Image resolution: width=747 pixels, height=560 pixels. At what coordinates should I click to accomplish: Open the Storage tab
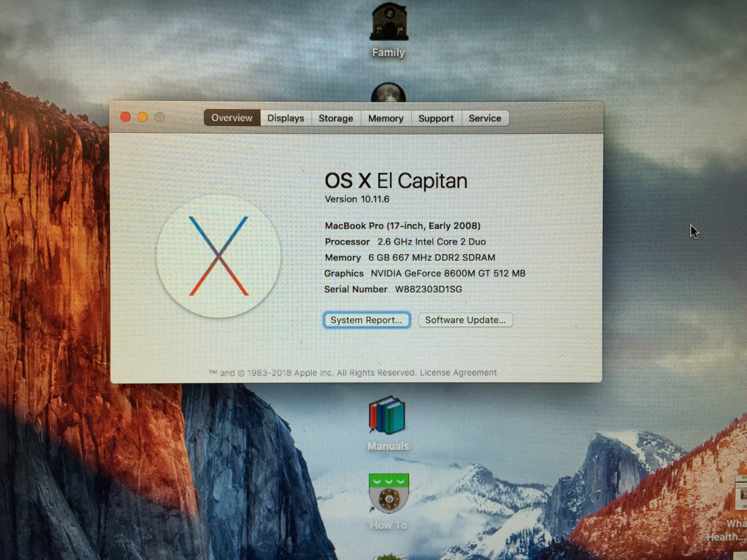coord(336,118)
